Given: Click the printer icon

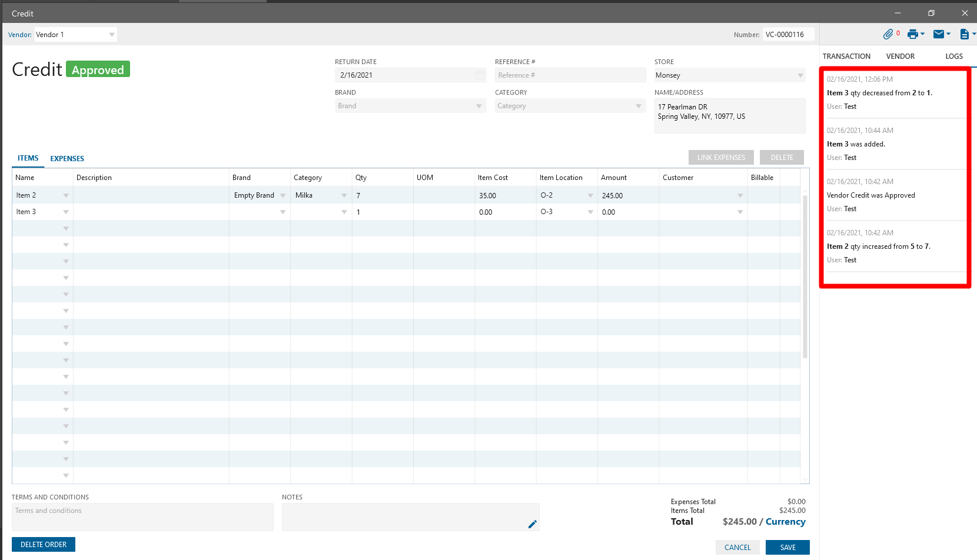Looking at the screenshot, I should pos(913,34).
